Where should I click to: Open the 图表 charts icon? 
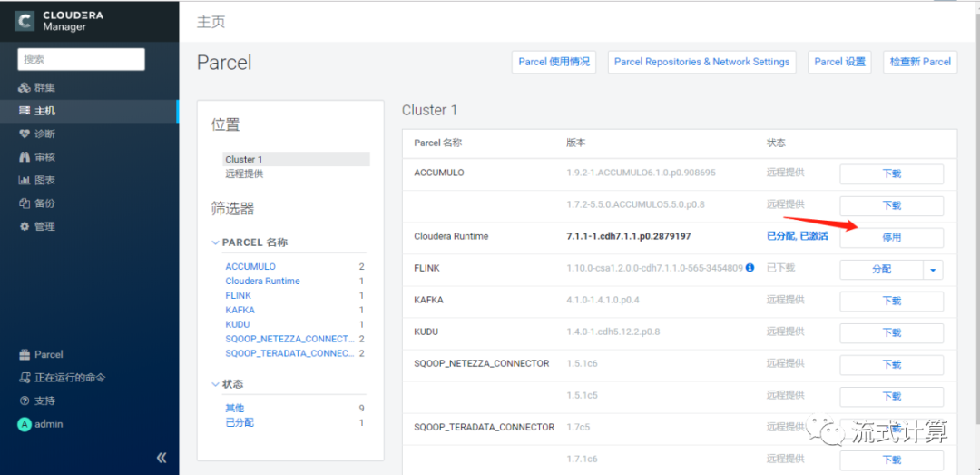[24, 180]
